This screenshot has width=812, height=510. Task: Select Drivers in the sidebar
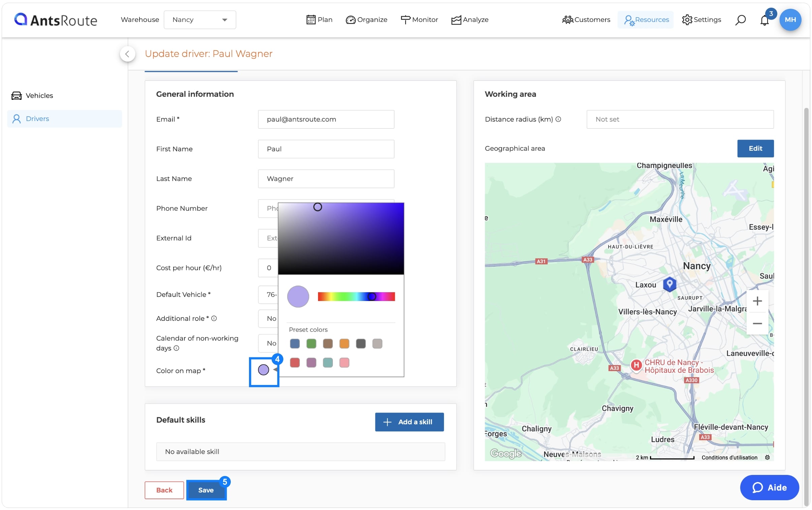(64, 119)
